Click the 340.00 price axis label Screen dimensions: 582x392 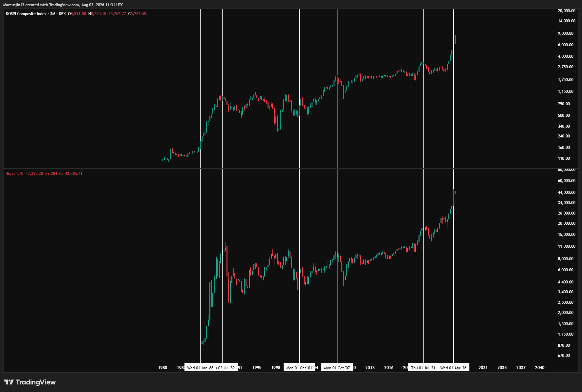click(564, 126)
